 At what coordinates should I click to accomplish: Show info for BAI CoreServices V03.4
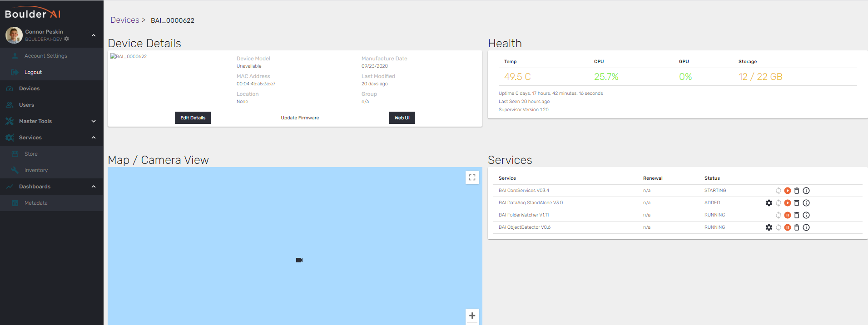pyautogui.click(x=806, y=191)
